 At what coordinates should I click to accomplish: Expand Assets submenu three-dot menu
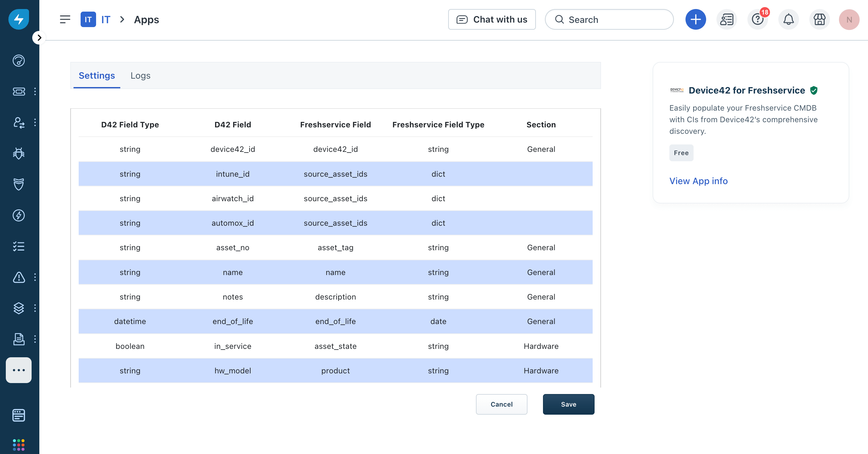[35, 308]
